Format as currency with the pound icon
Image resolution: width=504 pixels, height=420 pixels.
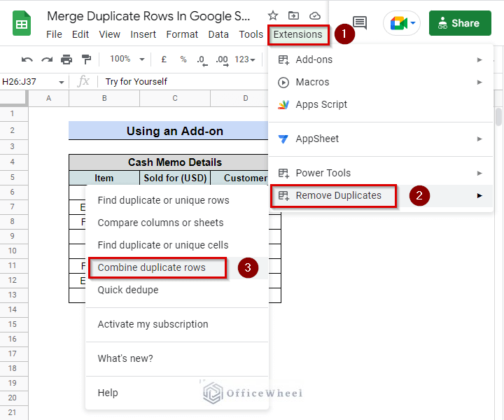(x=164, y=59)
